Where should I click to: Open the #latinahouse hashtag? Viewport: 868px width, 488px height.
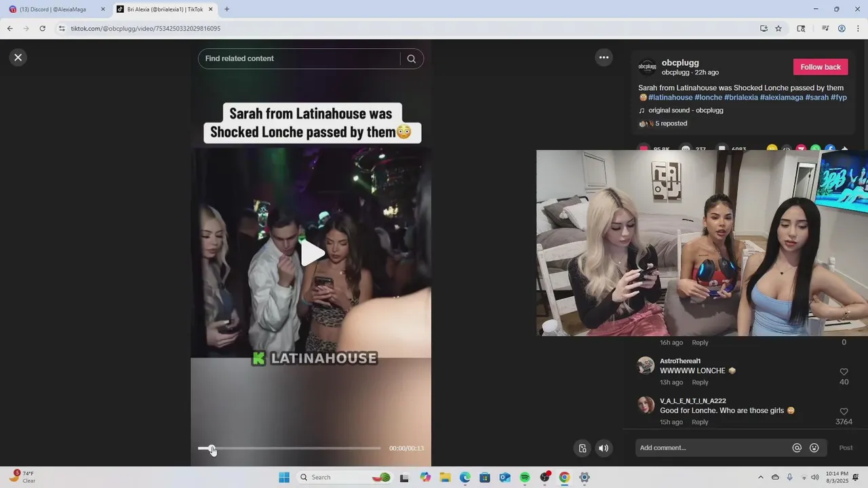670,98
